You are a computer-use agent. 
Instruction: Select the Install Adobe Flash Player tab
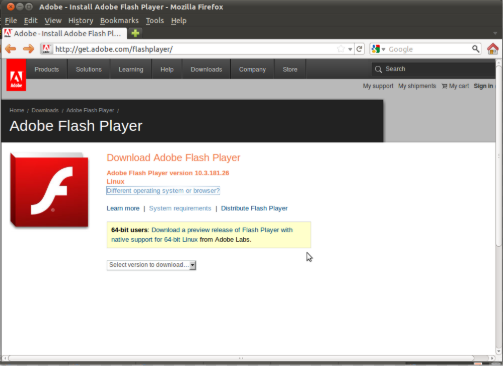click(x=64, y=33)
